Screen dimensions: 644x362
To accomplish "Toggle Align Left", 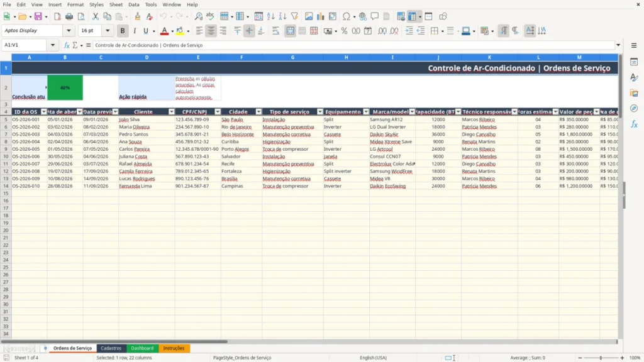I will click(x=199, y=31).
